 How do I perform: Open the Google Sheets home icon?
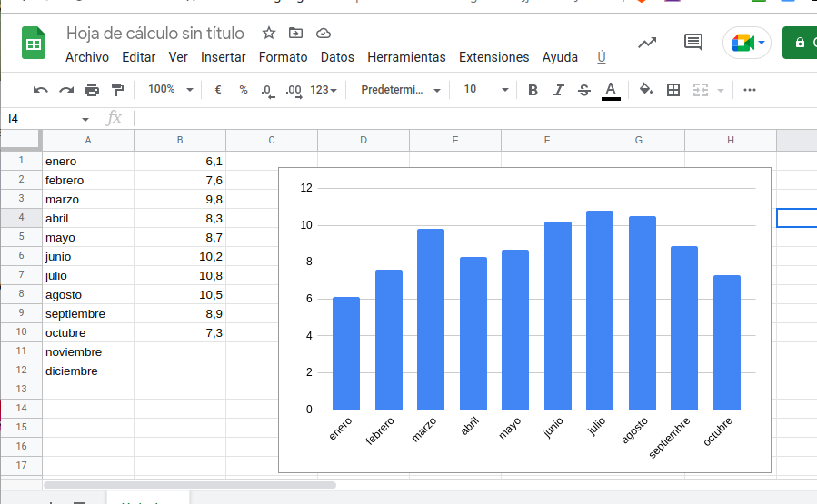(x=34, y=42)
